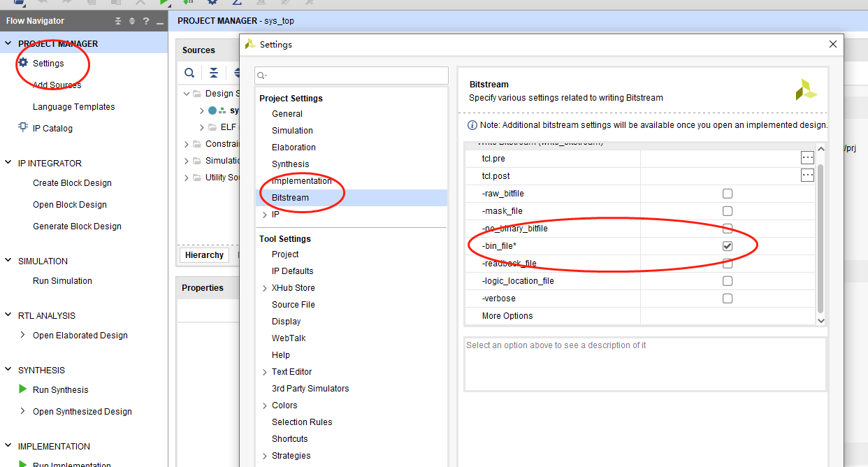868x467 pixels.
Task: Expand the Strategies settings node
Action: [264, 456]
